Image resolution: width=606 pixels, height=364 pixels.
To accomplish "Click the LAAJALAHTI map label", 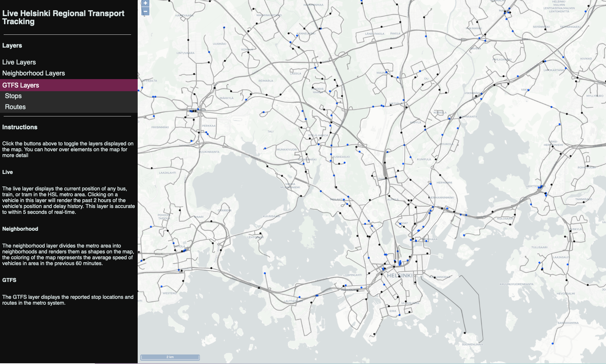I will [x=167, y=172].
